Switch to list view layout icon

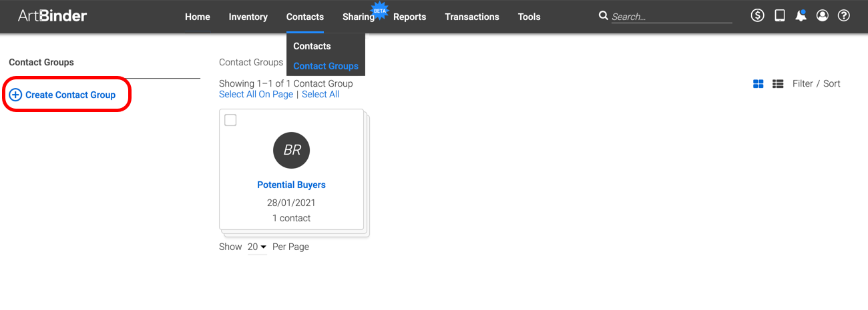pyautogui.click(x=778, y=84)
